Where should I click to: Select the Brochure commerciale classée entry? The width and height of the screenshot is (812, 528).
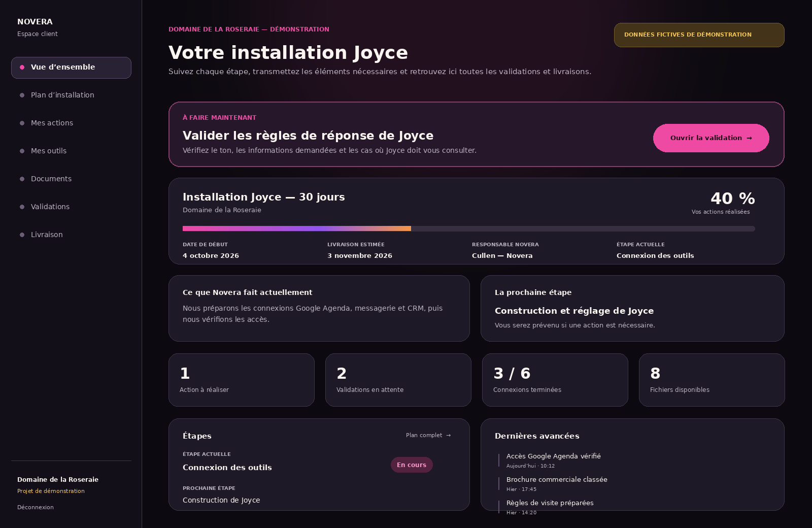pyautogui.click(x=556, y=484)
